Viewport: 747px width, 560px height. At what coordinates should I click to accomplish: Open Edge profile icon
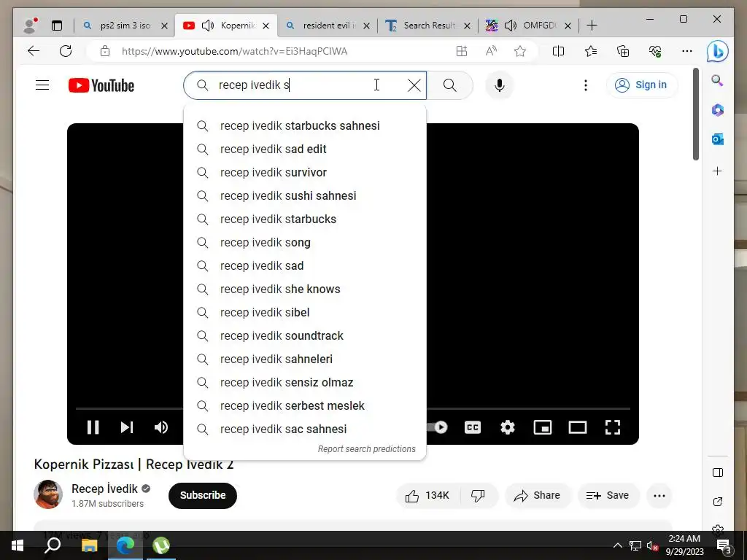31,26
